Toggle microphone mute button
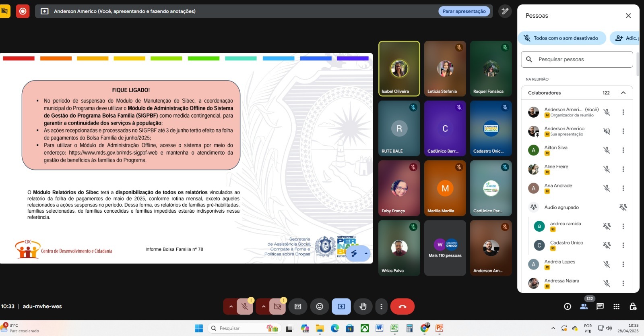The height and width of the screenshot is (336, 644). coord(245,307)
